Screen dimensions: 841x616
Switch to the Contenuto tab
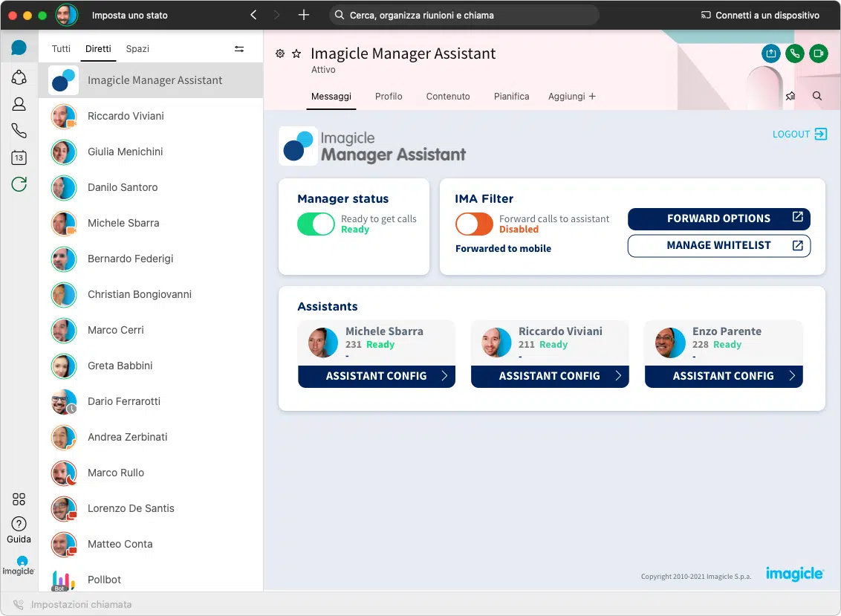448,97
